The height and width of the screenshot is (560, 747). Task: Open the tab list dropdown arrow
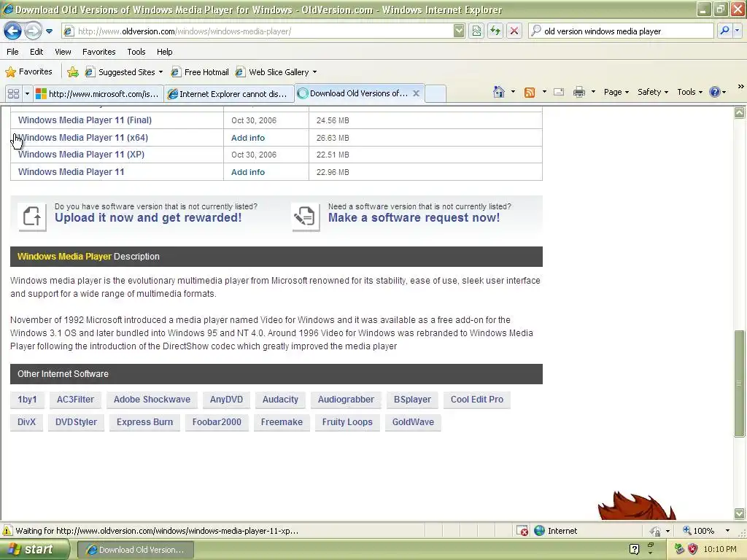27,94
